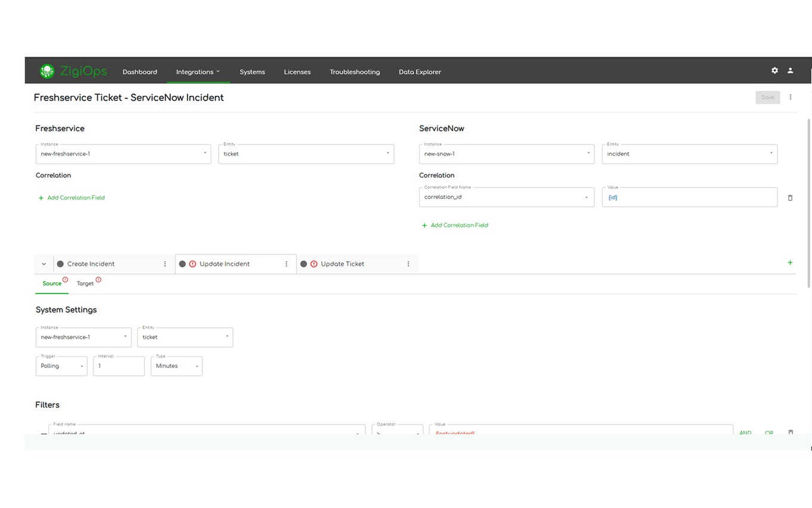Delete the correlation_id correlation field
The image size is (812, 508).
point(790,198)
